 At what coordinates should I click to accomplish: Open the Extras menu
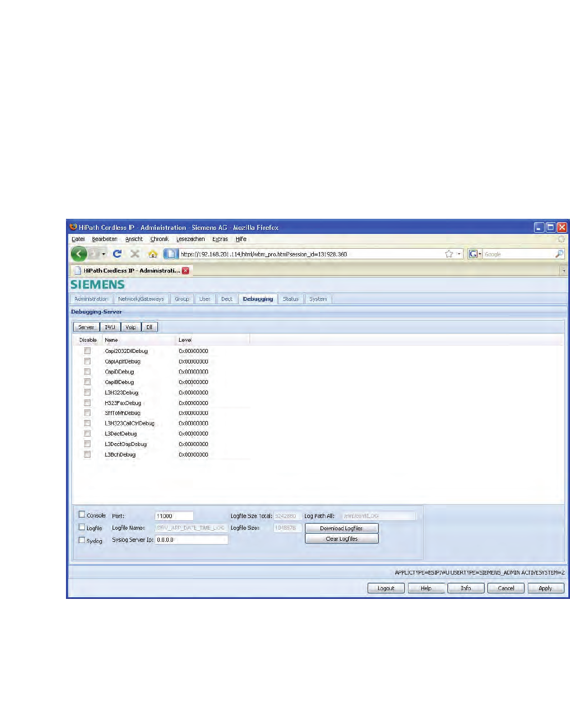coord(220,239)
